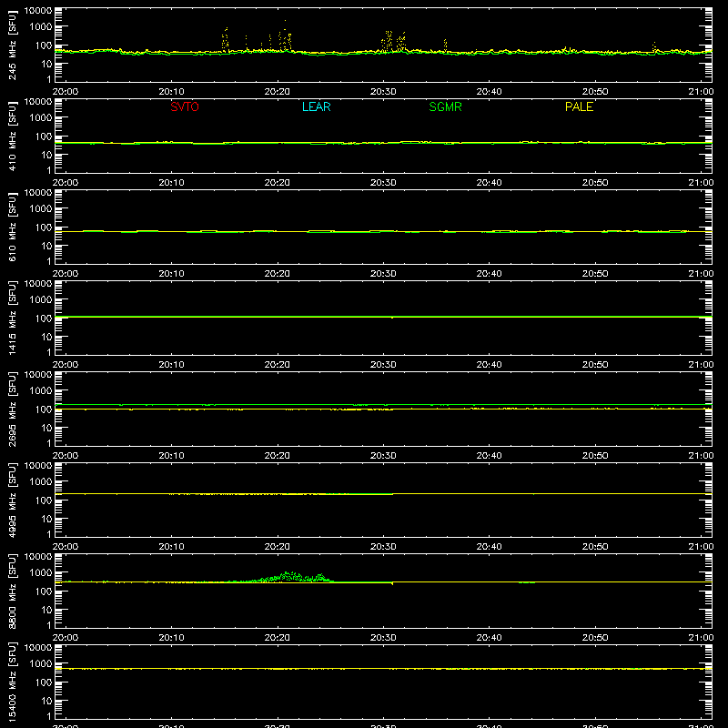Click the 1000 tick label on 410 MHz plot
Screen dimensions: 728x728
[41, 118]
